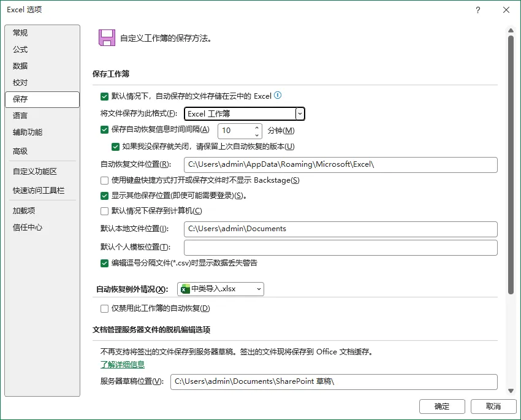The width and height of the screenshot is (521, 420).
Task: Click the scrollbar up arrow
Action: click(511, 31)
